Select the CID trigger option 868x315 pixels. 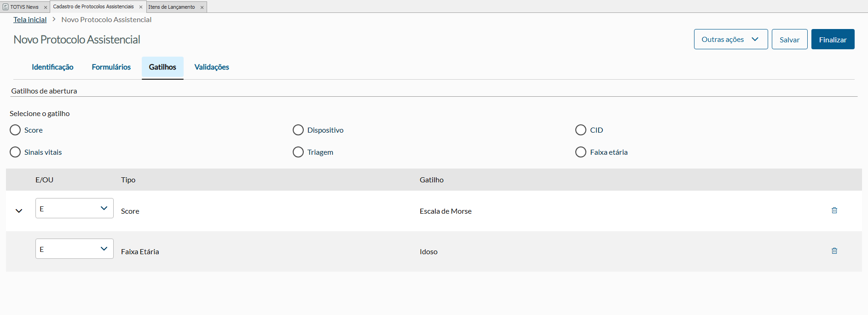click(x=581, y=130)
